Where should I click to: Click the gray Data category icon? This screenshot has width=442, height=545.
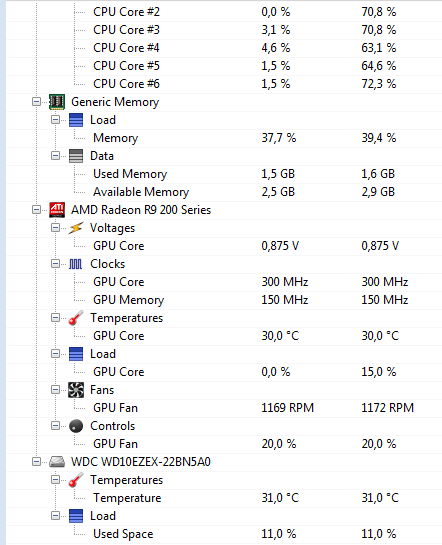76,156
